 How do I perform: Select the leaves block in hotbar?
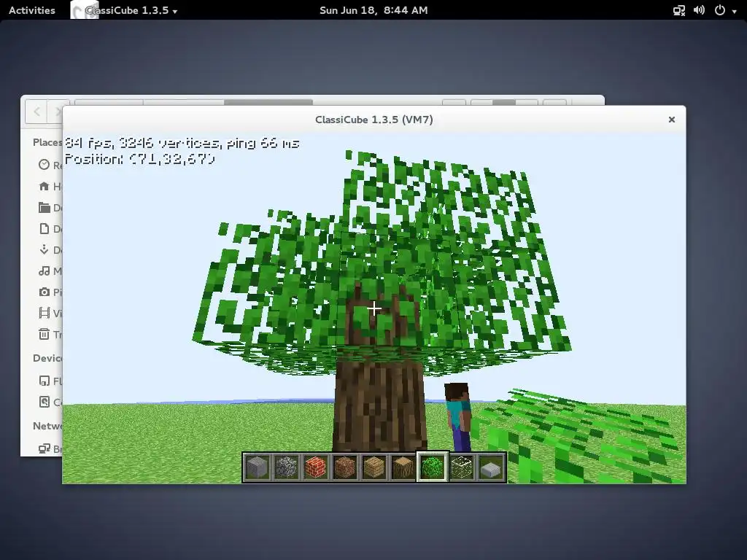click(x=433, y=467)
